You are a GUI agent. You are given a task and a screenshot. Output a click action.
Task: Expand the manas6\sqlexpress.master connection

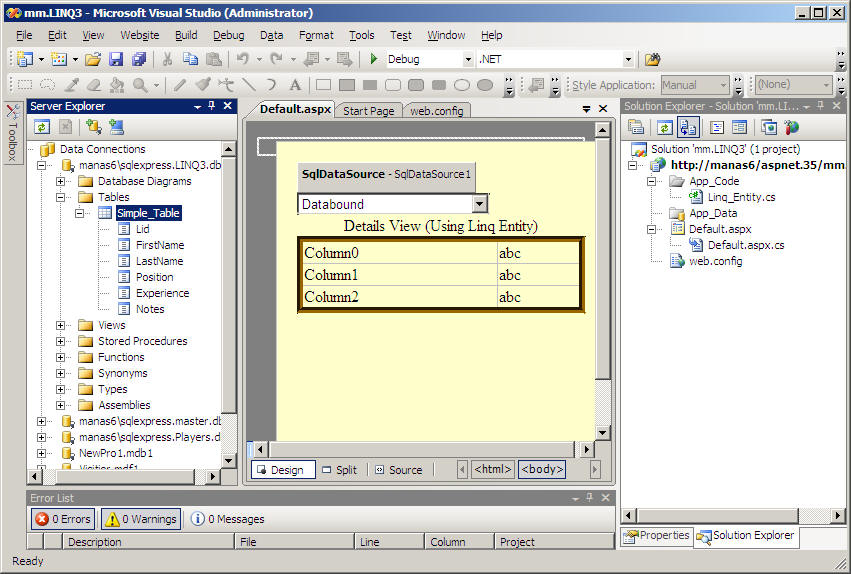click(41, 421)
